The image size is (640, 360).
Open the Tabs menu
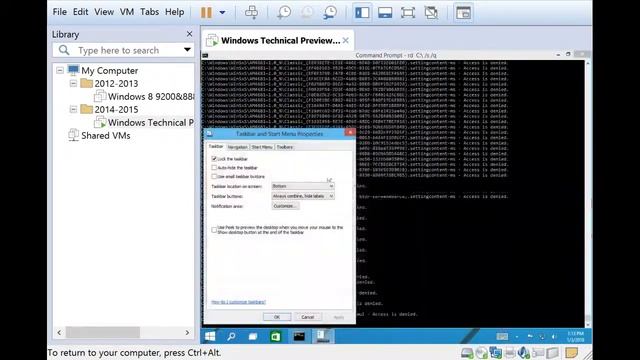click(149, 12)
